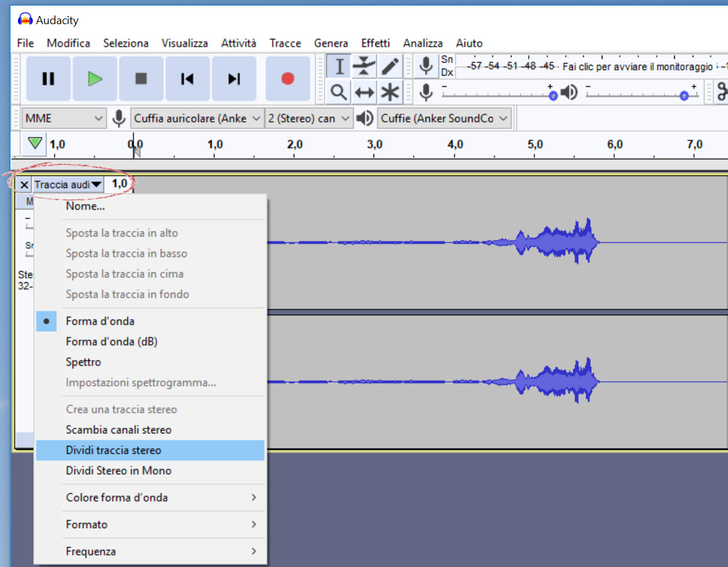Image resolution: width=728 pixels, height=567 pixels.
Task: Select the I-beam Selection tool
Action: (339, 66)
